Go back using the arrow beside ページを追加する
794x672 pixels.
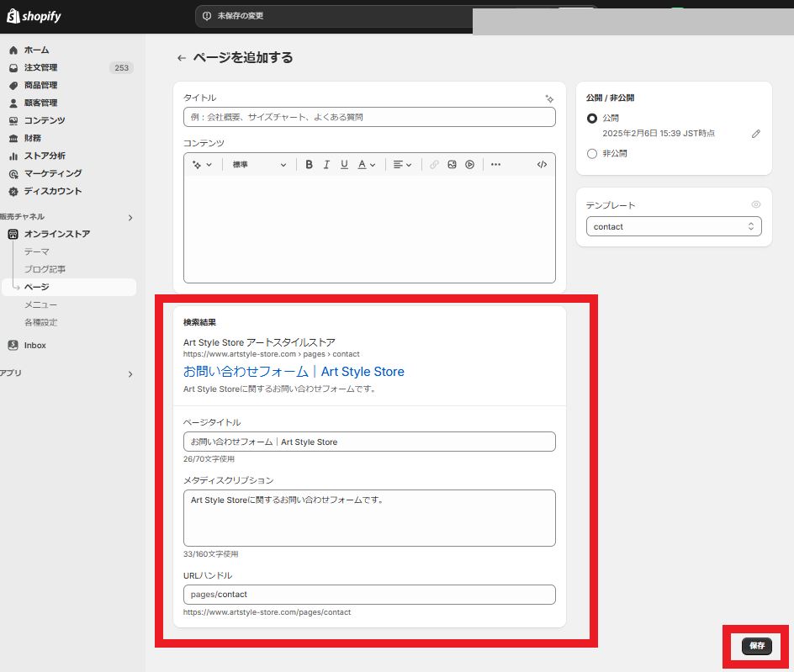(182, 58)
